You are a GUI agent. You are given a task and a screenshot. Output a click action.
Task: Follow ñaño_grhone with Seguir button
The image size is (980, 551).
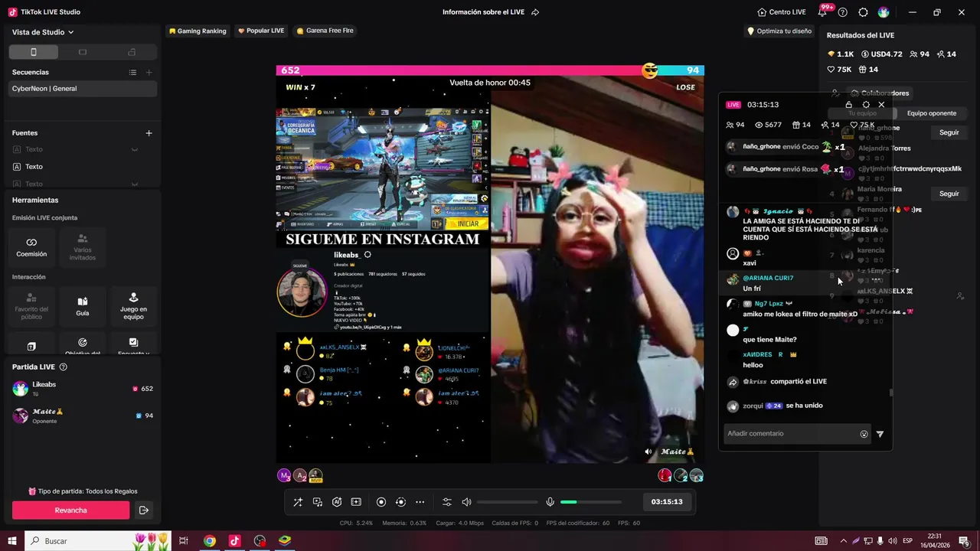pos(949,132)
